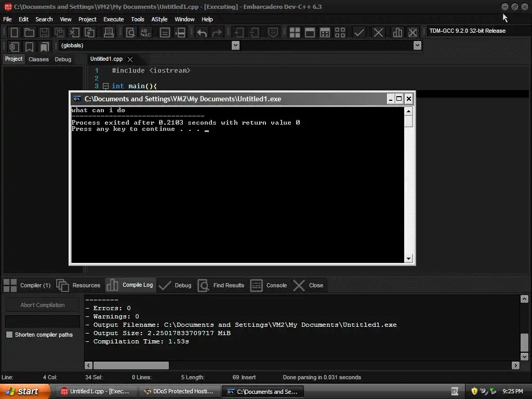Click the Print toolbar icon
The height and width of the screenshot is (399, 532).
click(x=109, y=33)
